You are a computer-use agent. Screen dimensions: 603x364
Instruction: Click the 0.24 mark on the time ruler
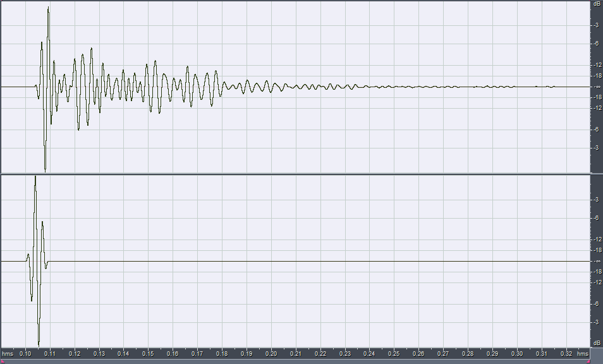pyautogui.click(x=369, y=354)
